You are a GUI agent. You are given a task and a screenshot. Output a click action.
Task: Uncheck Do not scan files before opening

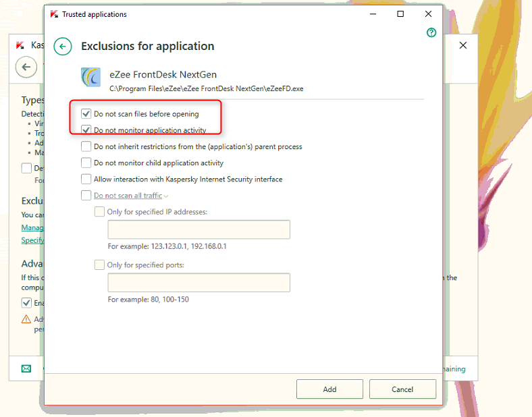coord(86,113)
